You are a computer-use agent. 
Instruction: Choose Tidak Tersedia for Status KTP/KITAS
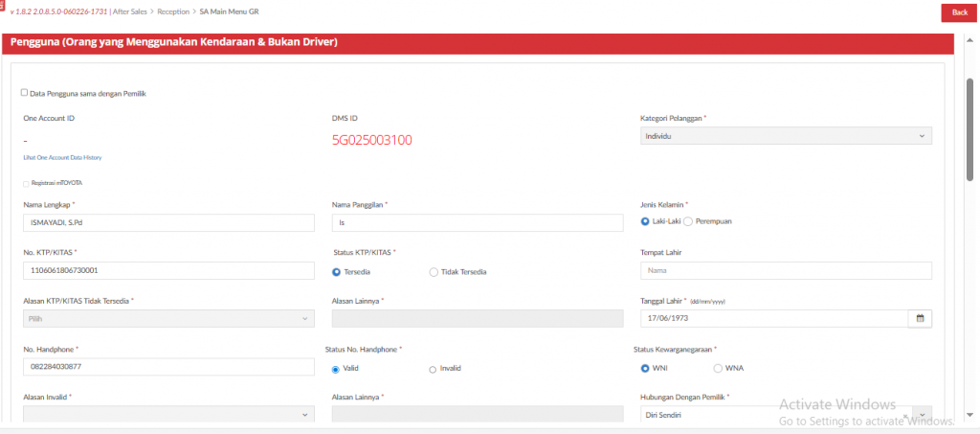pos(434,272)
